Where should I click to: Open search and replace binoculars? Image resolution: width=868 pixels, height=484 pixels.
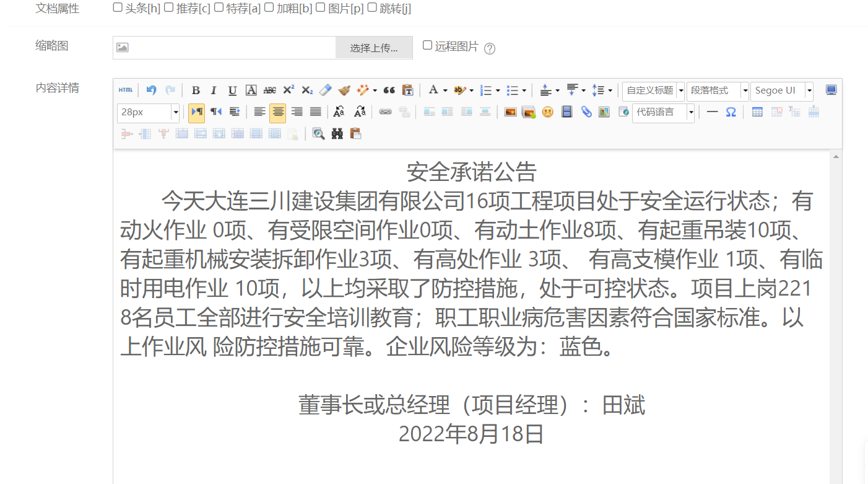click(x=337, y=133)
